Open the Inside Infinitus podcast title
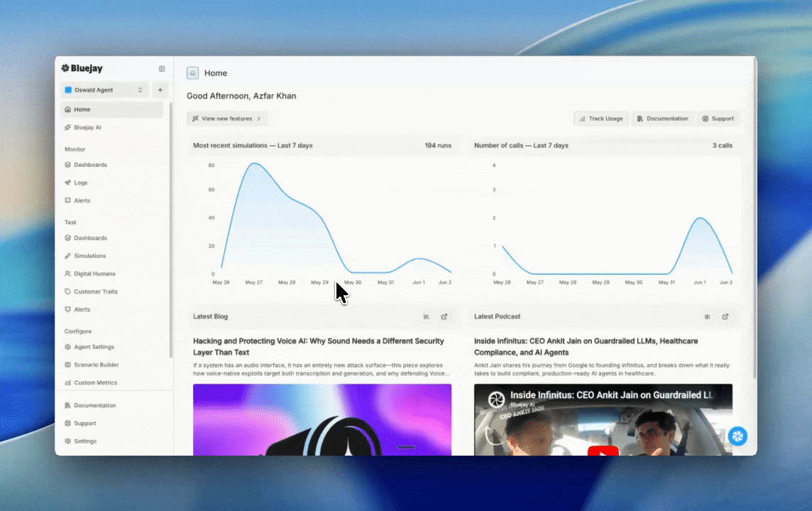 pyautogui.click(x=586, y=347)
